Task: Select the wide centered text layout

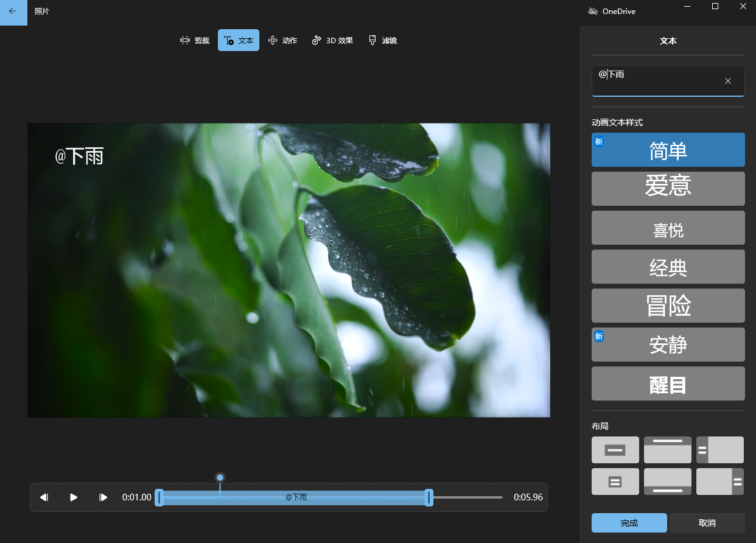Action: point(615,450)
